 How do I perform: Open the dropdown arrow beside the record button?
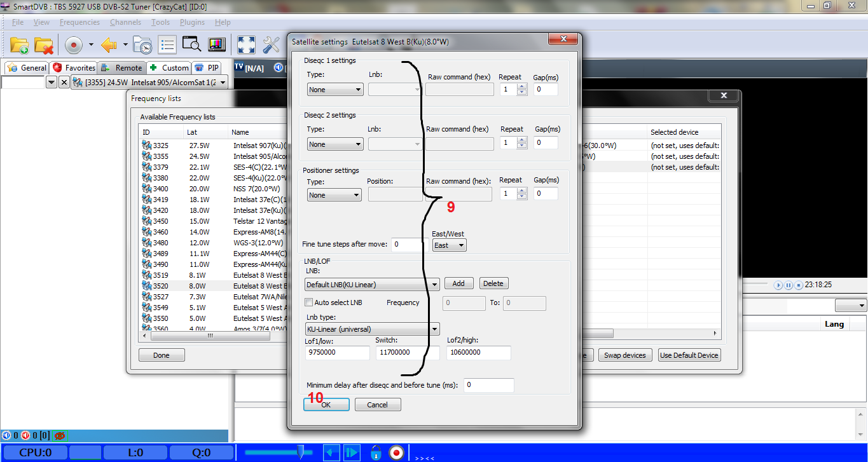(x=91, y=45)
